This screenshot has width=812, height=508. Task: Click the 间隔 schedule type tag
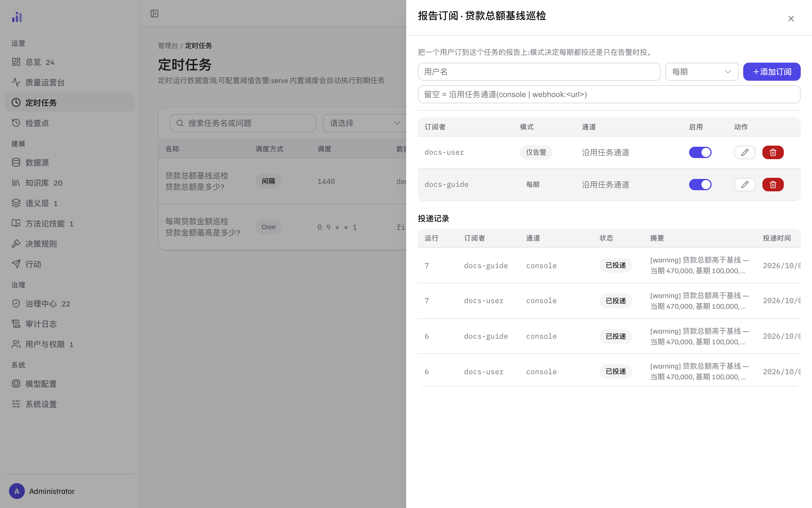(268, 181)
